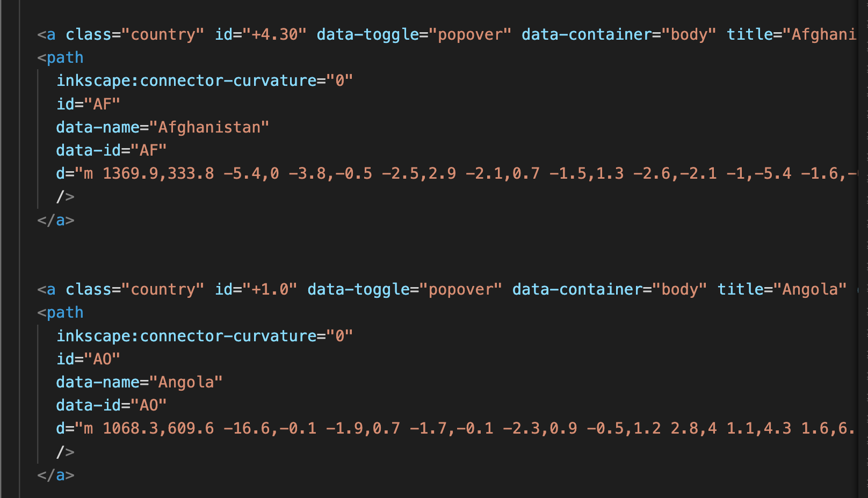Click the id="+4.30" attribute value
The image size is (868, 498).
click(274, 34)
